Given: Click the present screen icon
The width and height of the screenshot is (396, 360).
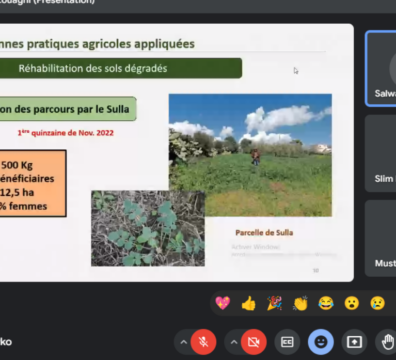Looking at the screenshot, I should (354, 342).
